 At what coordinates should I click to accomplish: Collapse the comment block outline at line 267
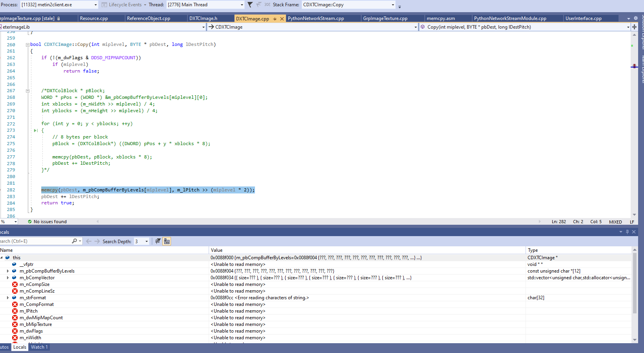click(27, 91)
